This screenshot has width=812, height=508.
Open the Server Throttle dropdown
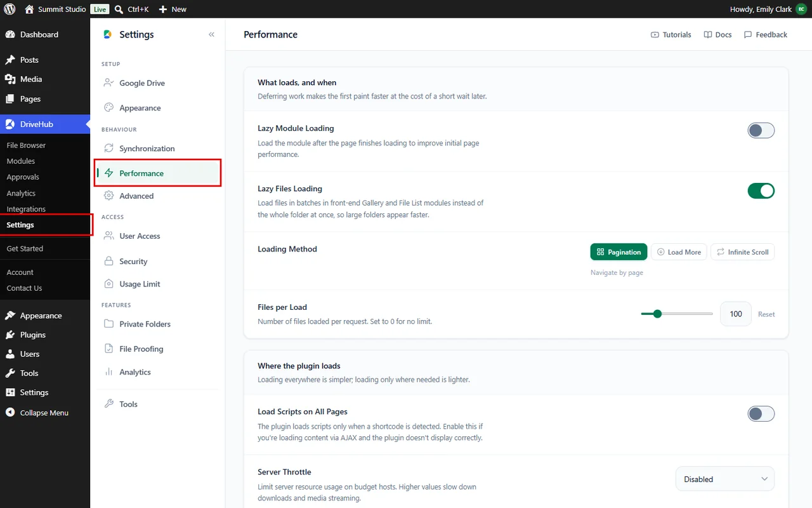tap(725, 479)
